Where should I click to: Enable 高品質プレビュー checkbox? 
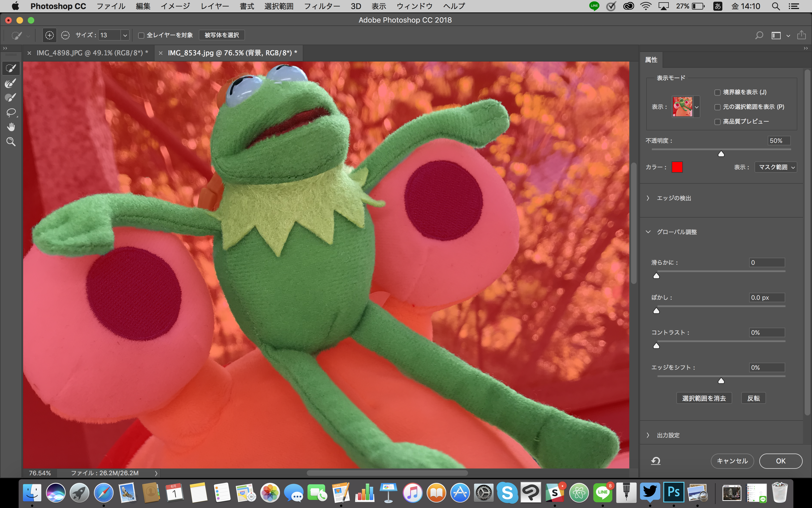717,122
